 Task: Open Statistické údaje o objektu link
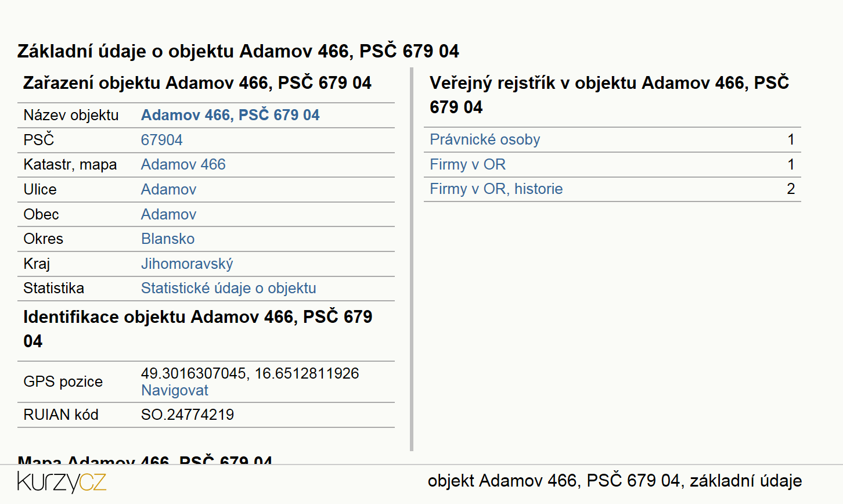(228, 288)
